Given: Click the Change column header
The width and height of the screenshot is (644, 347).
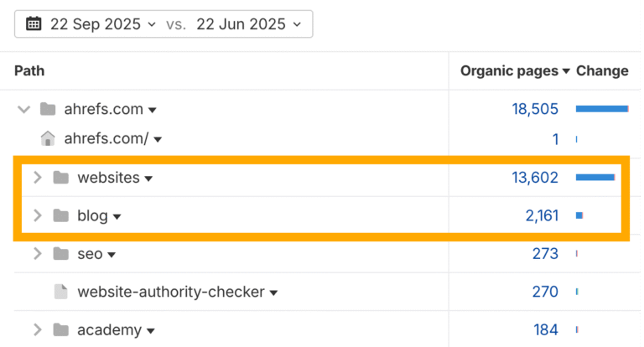Looking at the screenshot, I should [602, 71].
